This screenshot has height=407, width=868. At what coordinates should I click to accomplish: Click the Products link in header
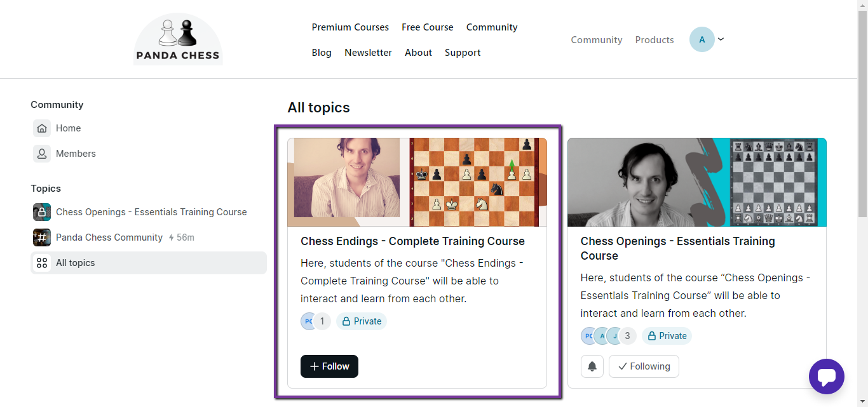coord(654,39)
